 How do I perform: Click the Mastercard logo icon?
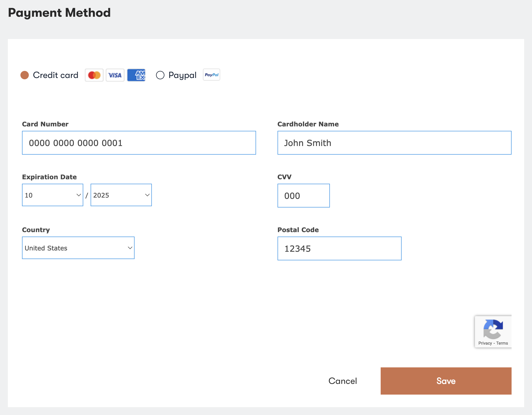94,75
